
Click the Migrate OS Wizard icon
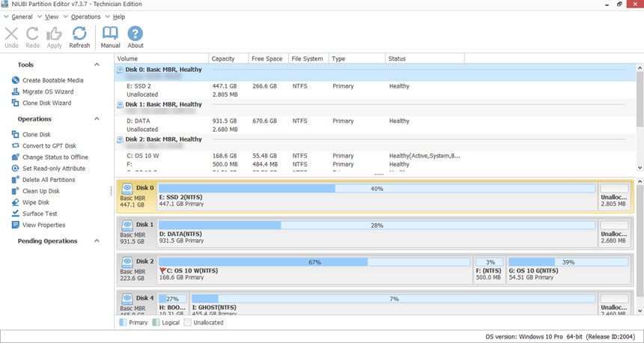tap(16, 91)
